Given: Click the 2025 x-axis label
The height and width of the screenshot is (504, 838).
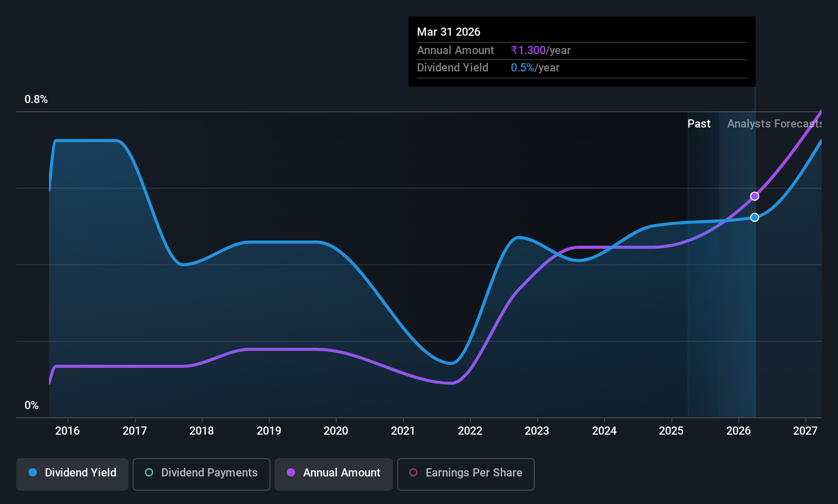Looking at the screenshot, I should [x=671, y=431].
